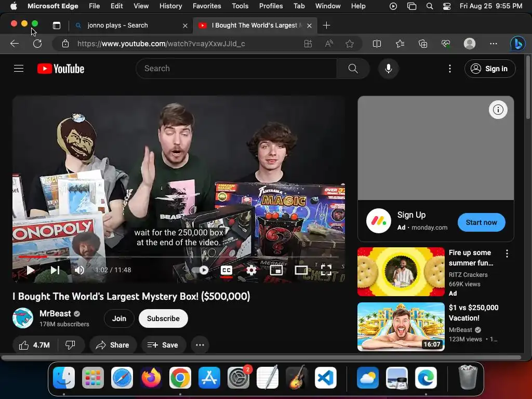Open tab actions menu icon
Viewport: 532px width, 399px height.
tap(57, 25)
